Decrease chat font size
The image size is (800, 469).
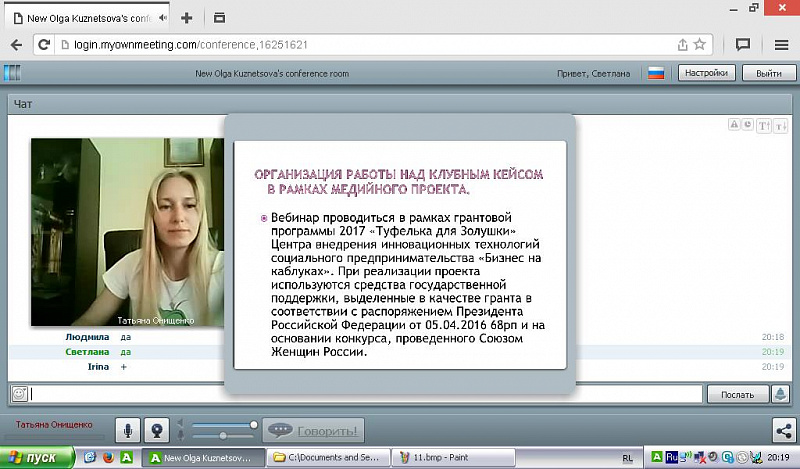click(x=779, y=125)
